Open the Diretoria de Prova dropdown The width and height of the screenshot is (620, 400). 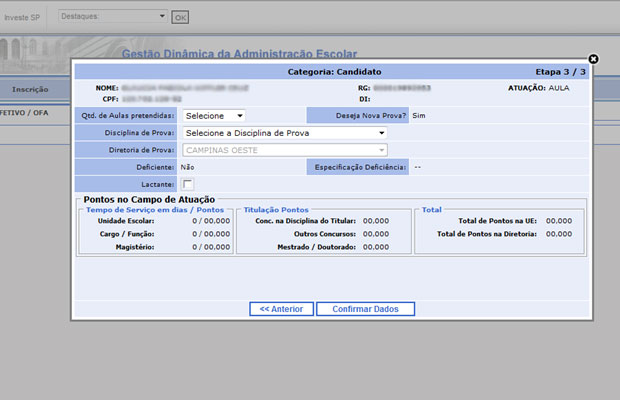(x=286, y=150)
